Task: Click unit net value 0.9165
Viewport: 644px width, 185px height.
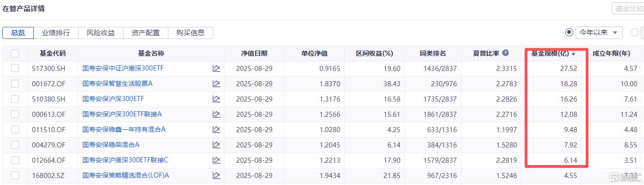Action: [x=330, y=69]
